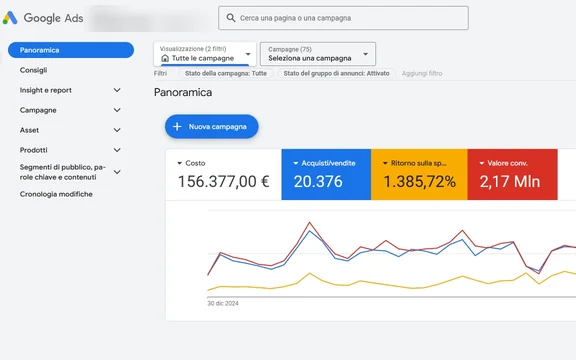This screenshot has width=576, height=360.
Task: Open the 'Acquisti/vendite' metric dropdown arrow
Action: coord(296,163)
